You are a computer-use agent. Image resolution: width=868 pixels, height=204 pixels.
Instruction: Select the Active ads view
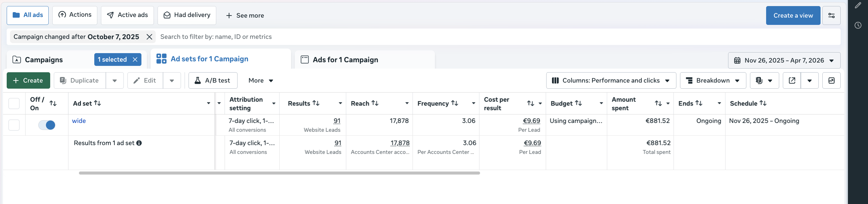click(x=127, y=15)
